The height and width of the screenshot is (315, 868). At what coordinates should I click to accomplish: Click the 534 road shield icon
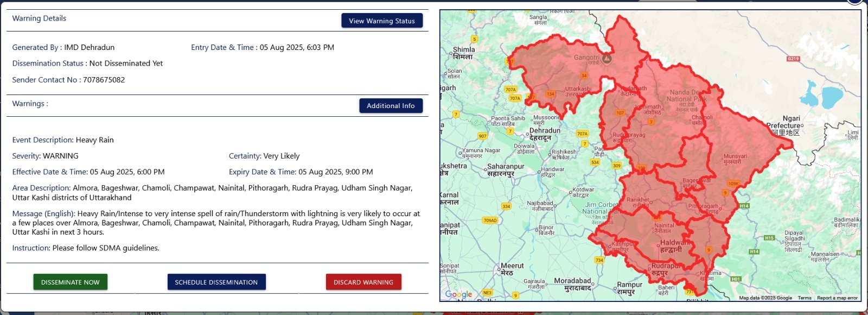point(595,162)
